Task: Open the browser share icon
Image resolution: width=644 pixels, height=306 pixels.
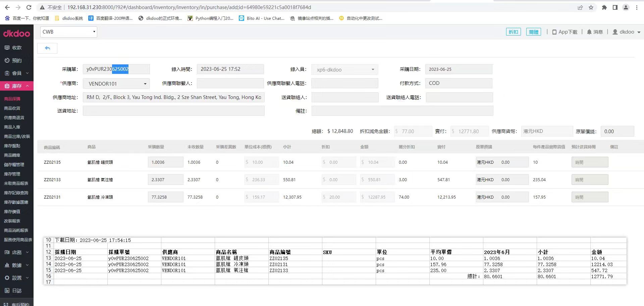Action: click(580, 7)
